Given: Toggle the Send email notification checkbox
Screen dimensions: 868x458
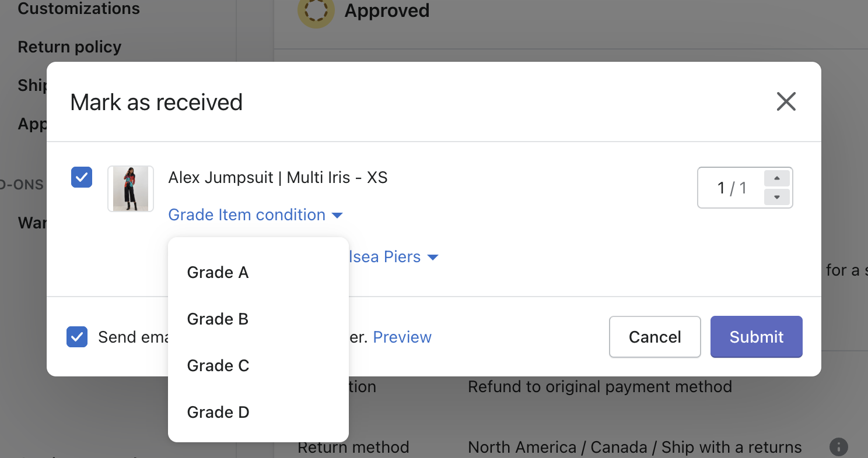Looking at the screenshot, I should coord(77,337).
